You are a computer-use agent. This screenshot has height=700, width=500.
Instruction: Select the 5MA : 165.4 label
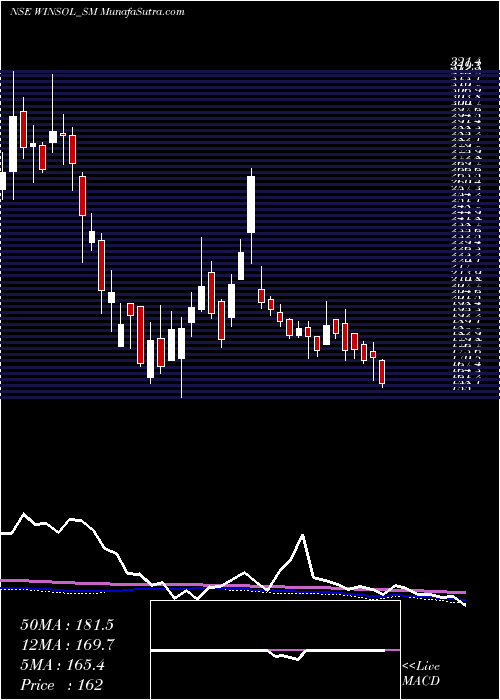[x=62, y=665]
